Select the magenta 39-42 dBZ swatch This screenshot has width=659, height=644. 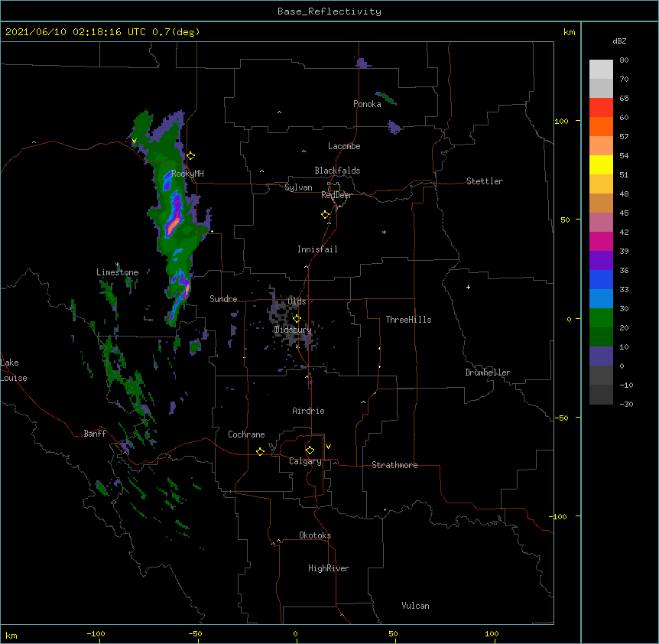click(x=601, y=241)
